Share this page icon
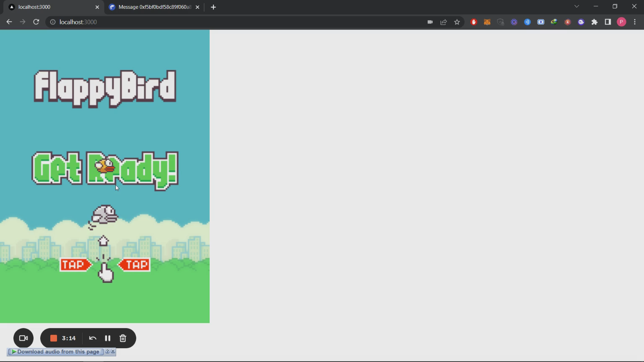This screenshot has height=362, width=644. 443,22
